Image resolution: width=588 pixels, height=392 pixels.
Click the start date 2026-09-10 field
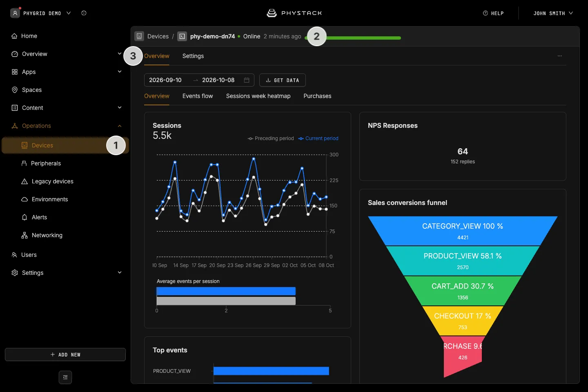[165, 80]
